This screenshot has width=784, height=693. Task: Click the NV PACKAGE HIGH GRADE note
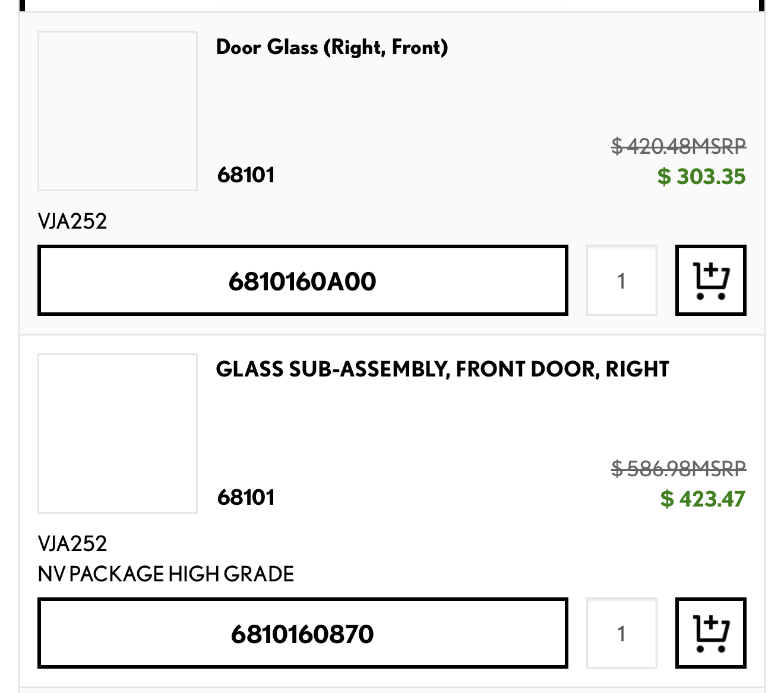coord(166,574)
